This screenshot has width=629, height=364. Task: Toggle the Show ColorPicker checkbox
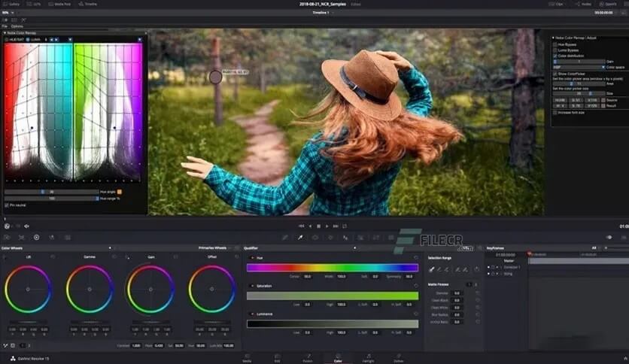point(555,74)
